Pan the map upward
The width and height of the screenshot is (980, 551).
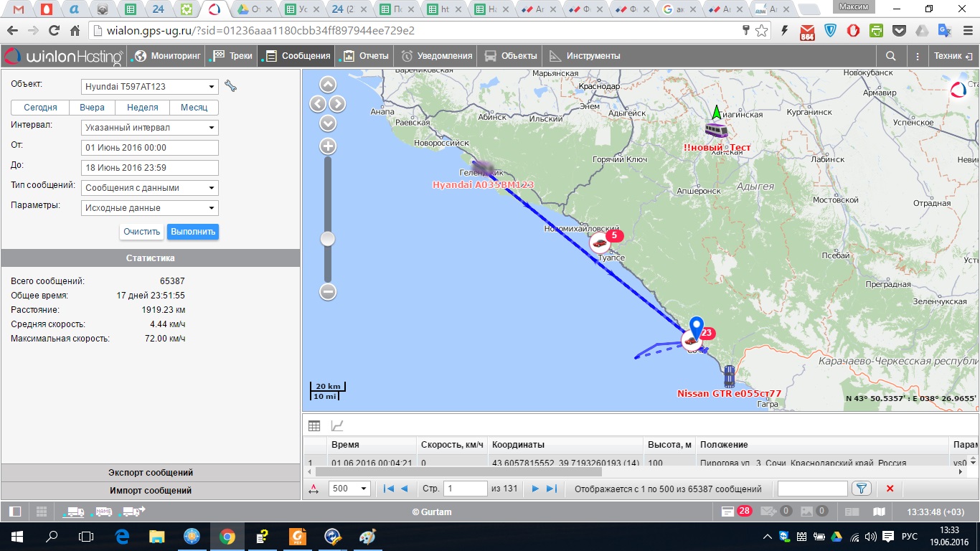coord(328,85)
